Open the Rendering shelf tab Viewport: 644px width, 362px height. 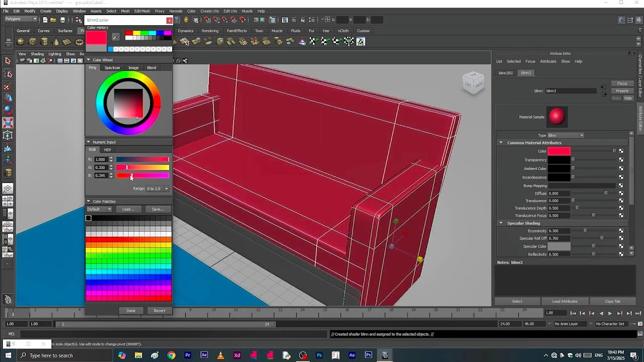click(210, 31)
